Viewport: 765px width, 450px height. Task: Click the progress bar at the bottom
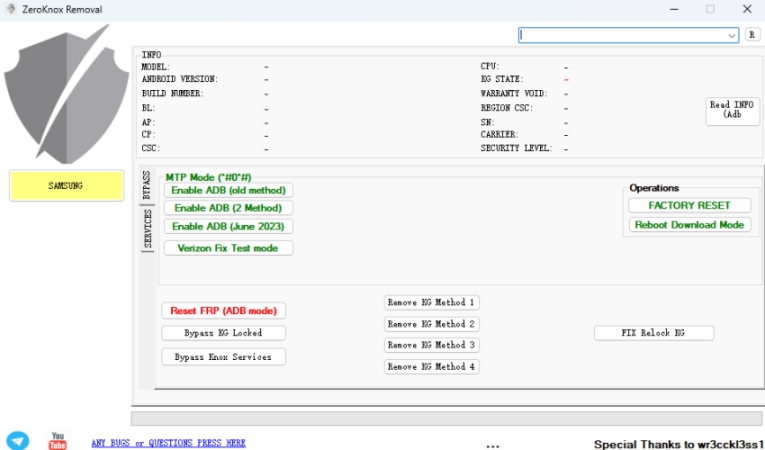(446, 418)
